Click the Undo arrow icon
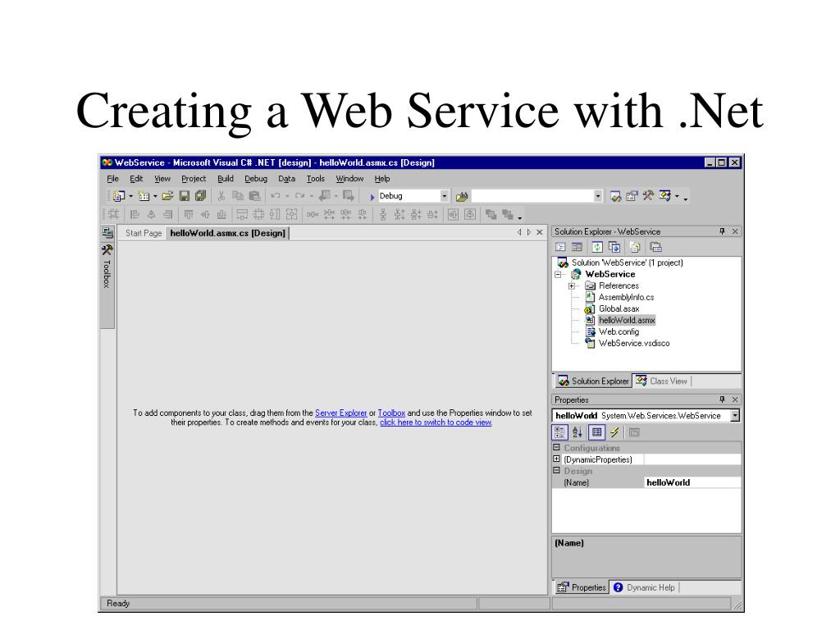 pyautogui.click(x=276, y=196)
